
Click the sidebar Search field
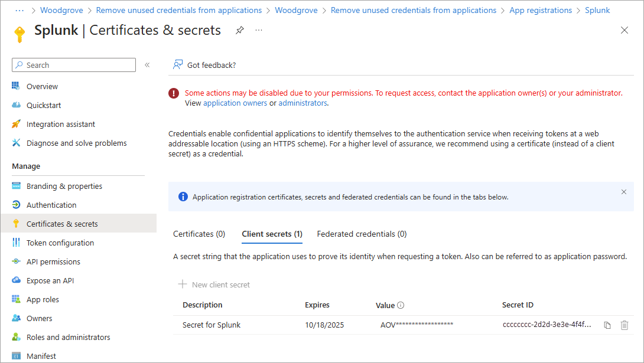pos(74,65)
